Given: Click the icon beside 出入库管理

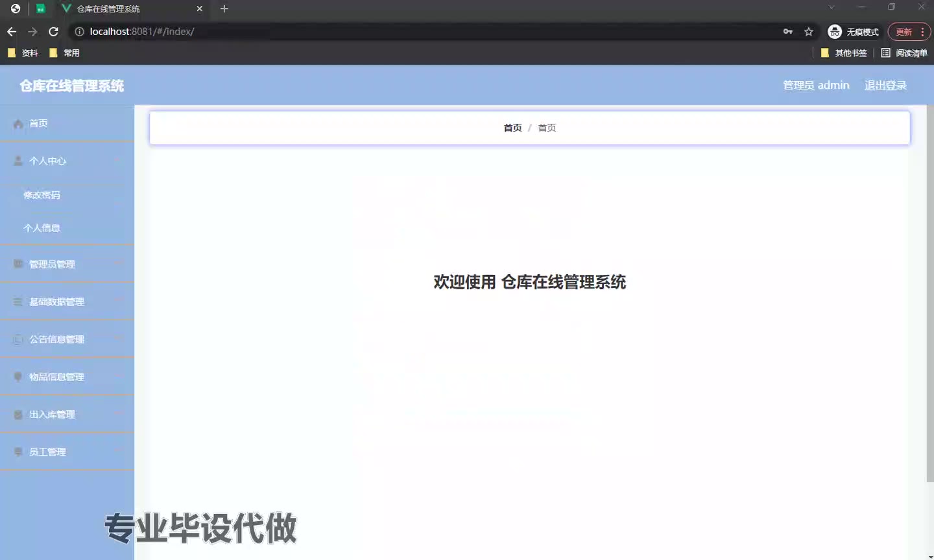Looking at the screenshot, I should [x=18, y=414].
